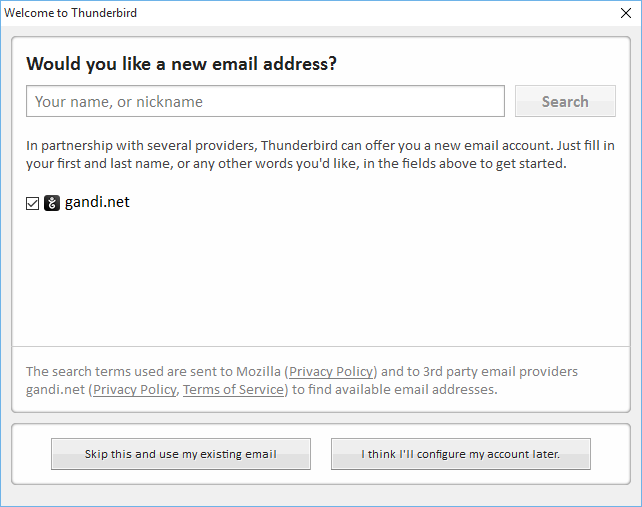The width and height of the screenshot is (642, 507).
Task: Click the 'Would you like a new email address?' heading
Action: pyautogui.click(x=181, y=64)
